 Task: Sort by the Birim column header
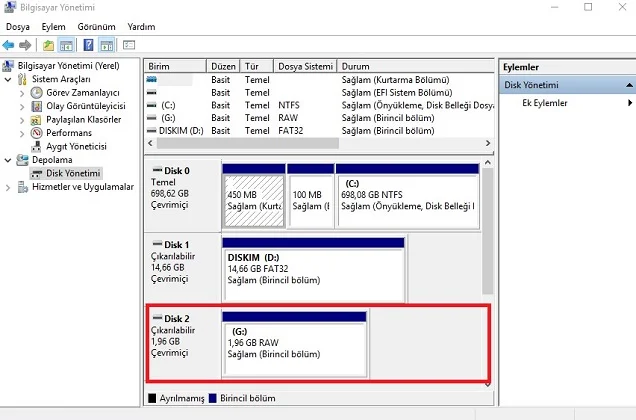tap(175, 66)
